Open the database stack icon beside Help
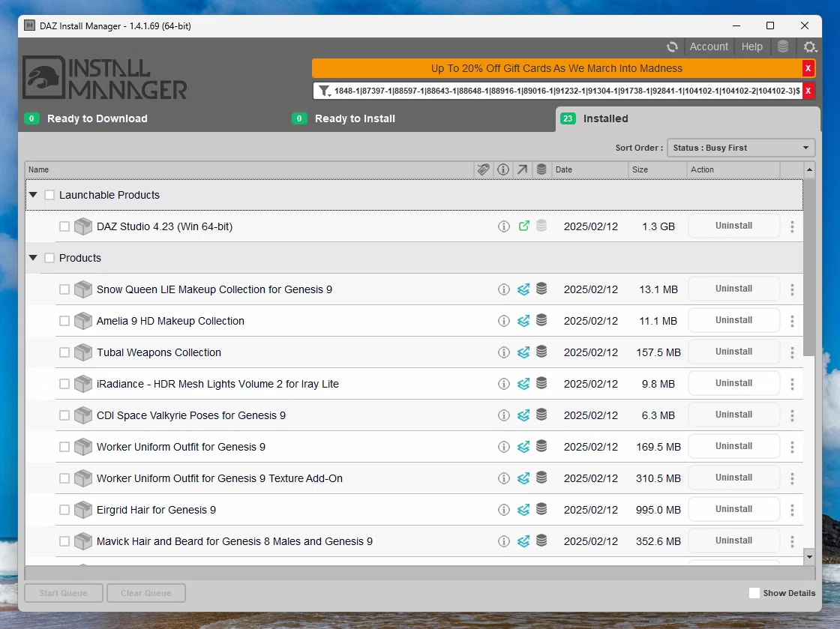This screenshot has height=629, width=840. point(783,46)
